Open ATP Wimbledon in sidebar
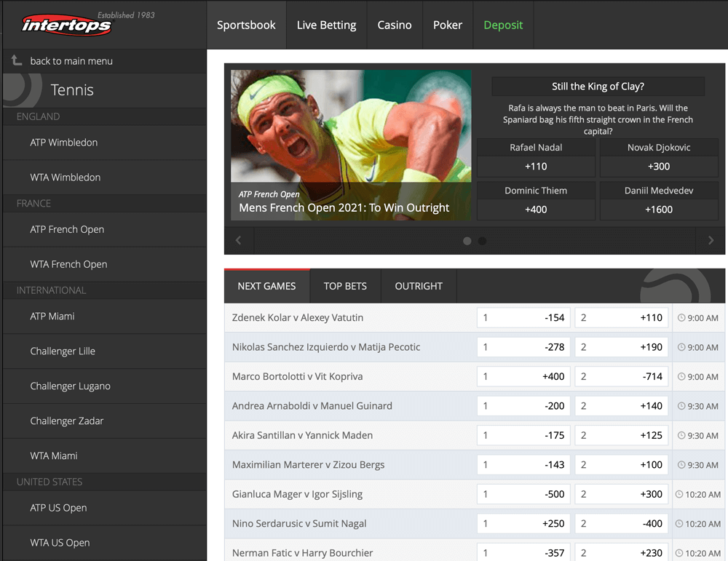The height and width of the screenshot is (561, 728). [x=104, y=143]
